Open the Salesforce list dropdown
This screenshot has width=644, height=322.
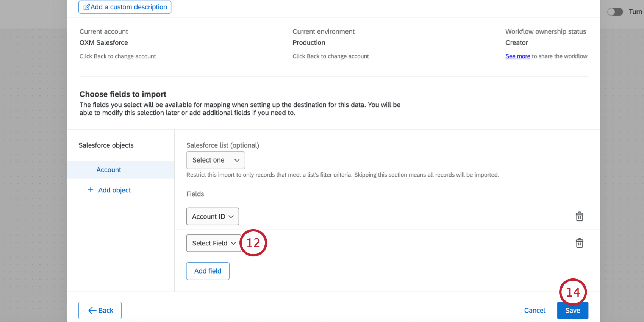(215, 160)
